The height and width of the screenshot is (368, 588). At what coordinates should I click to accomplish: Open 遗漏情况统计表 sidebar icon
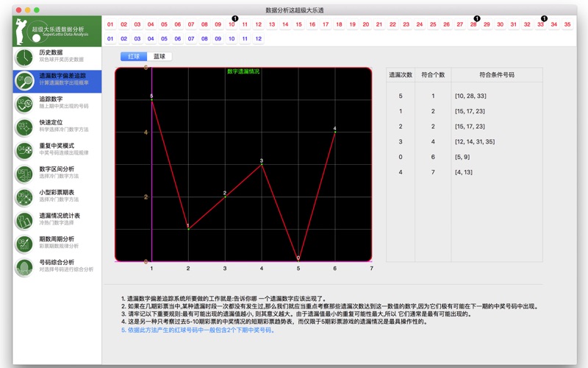click(x=24, y=221)
